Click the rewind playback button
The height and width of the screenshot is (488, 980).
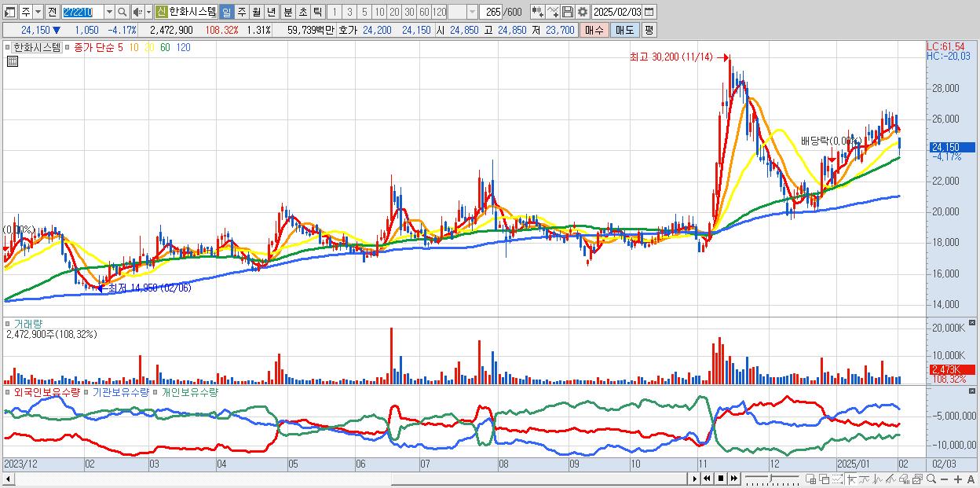click(707, 479)
